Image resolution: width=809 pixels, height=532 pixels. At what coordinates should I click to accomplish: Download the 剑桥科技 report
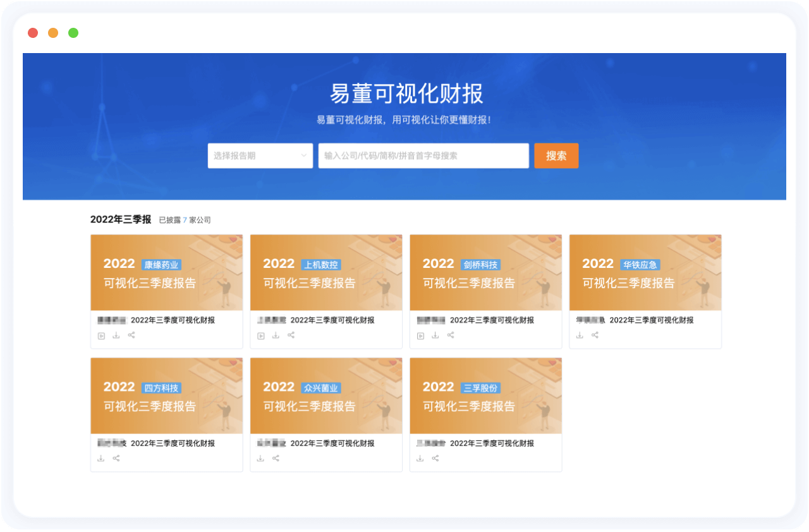point(435,336)
